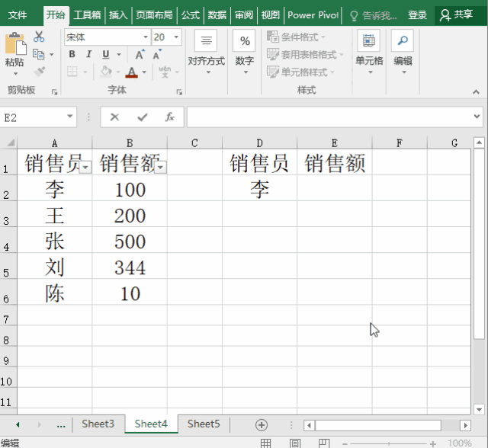Click the 登录 sign-in link
Viewport: 488px width, 448px height.
(417, 15)
